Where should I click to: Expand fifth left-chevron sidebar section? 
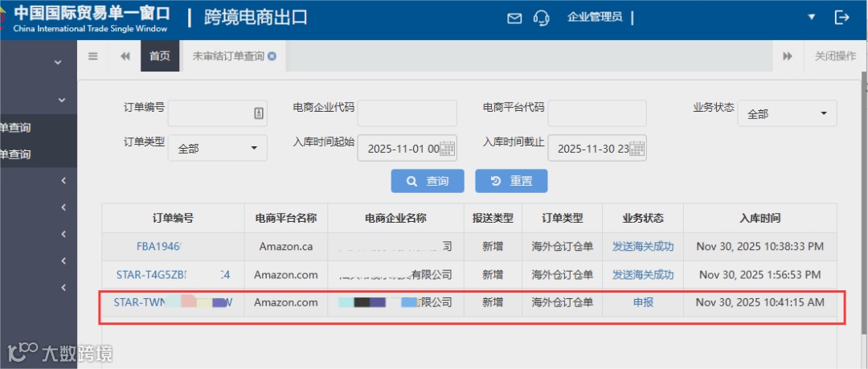[x=63, y=287]
